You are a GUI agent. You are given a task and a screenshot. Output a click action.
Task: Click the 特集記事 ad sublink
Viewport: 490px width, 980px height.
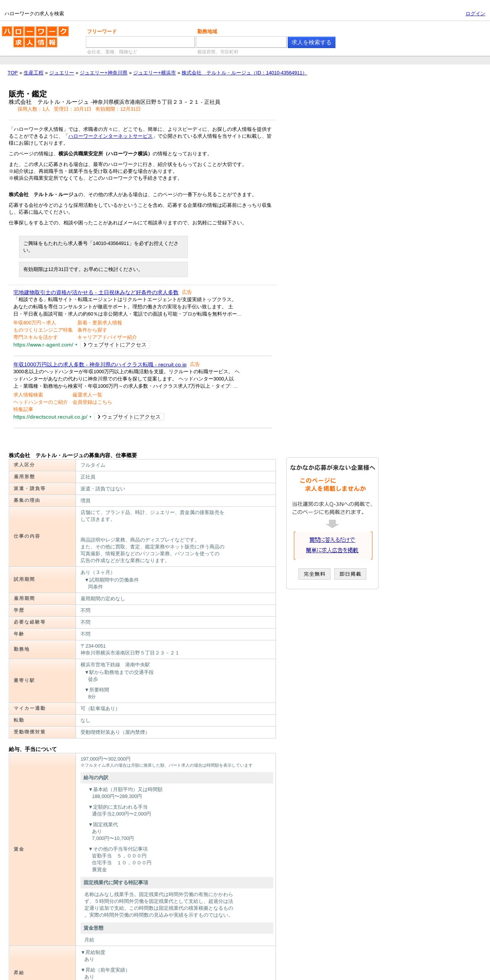[x=23, y=409]
